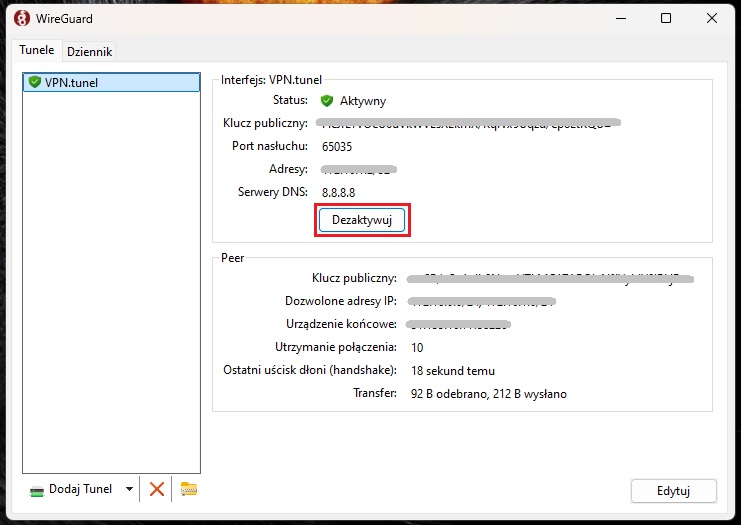
Task: Click the Dodaj Tunel button
Action: [78, 490]
